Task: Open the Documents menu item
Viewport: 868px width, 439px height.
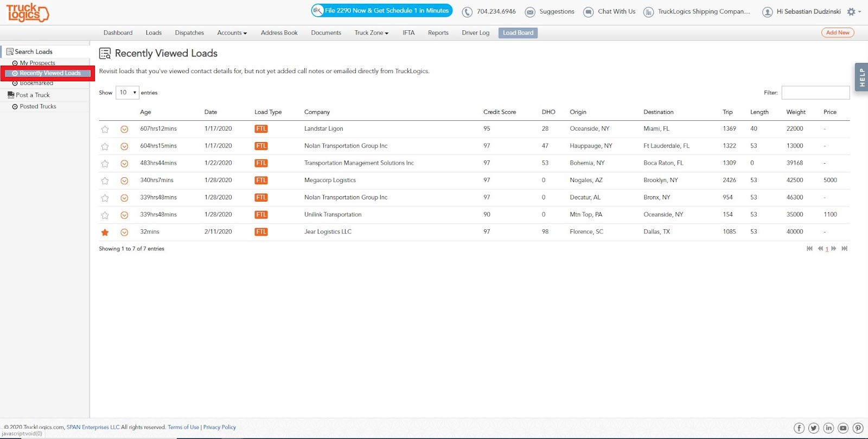Action: point(326,33)
